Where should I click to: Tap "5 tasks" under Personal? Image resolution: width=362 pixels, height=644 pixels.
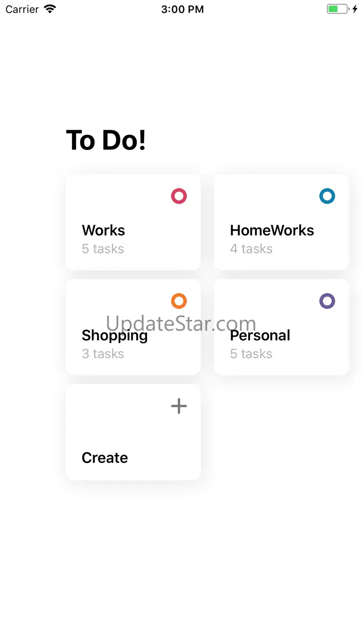[251, 354]
